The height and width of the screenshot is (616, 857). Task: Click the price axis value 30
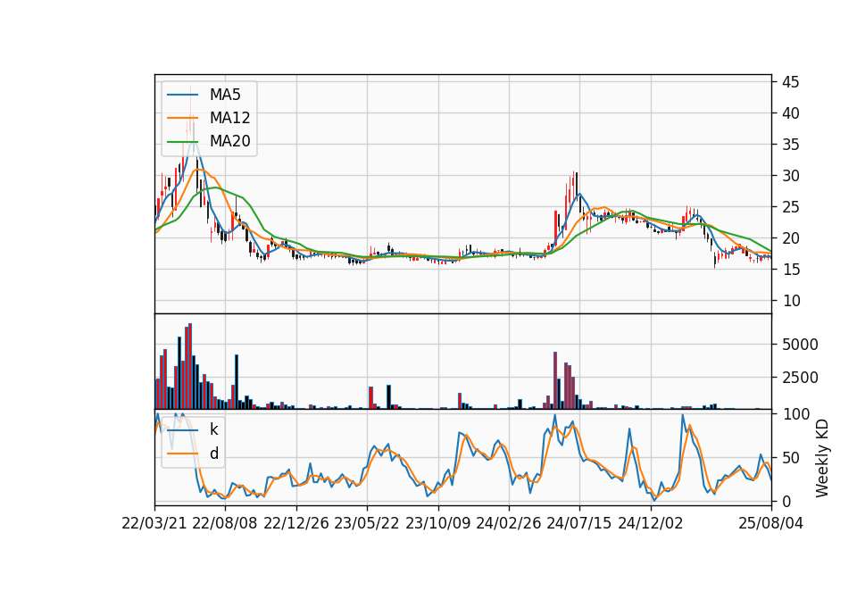791,176
